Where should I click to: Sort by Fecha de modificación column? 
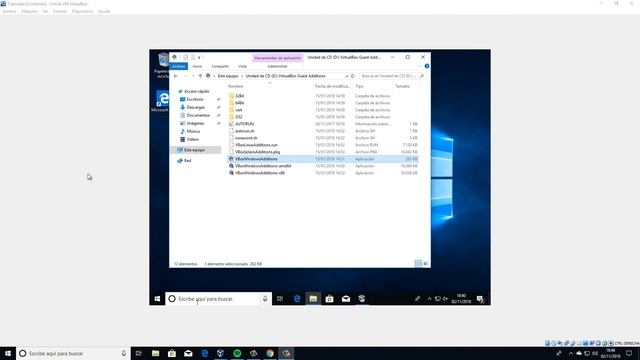click(x=332, y=86)
